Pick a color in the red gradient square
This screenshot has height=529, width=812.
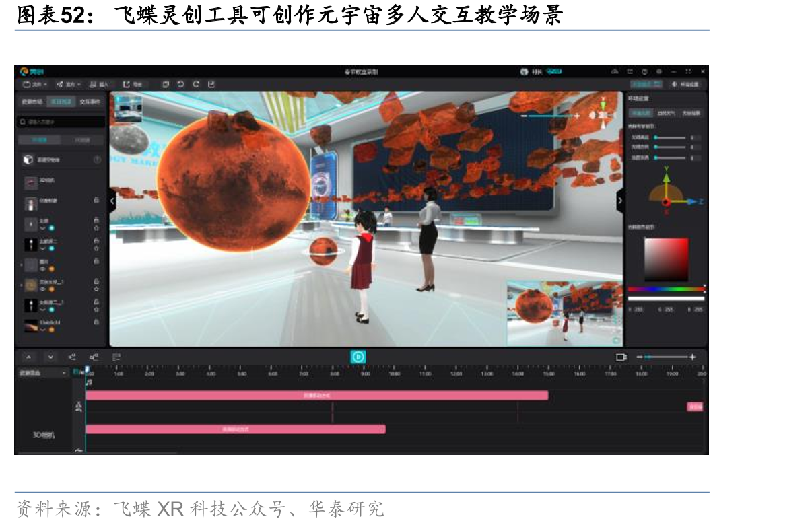pos(666,259)
